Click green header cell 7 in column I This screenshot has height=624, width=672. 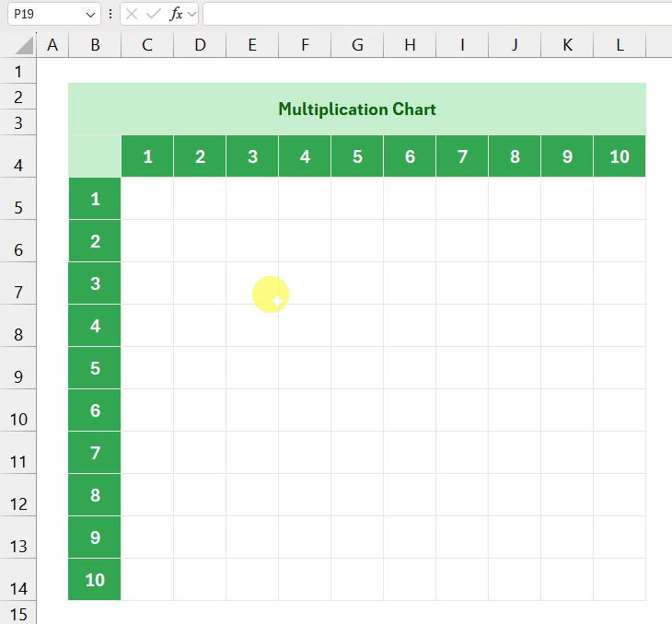pos(462,156)
